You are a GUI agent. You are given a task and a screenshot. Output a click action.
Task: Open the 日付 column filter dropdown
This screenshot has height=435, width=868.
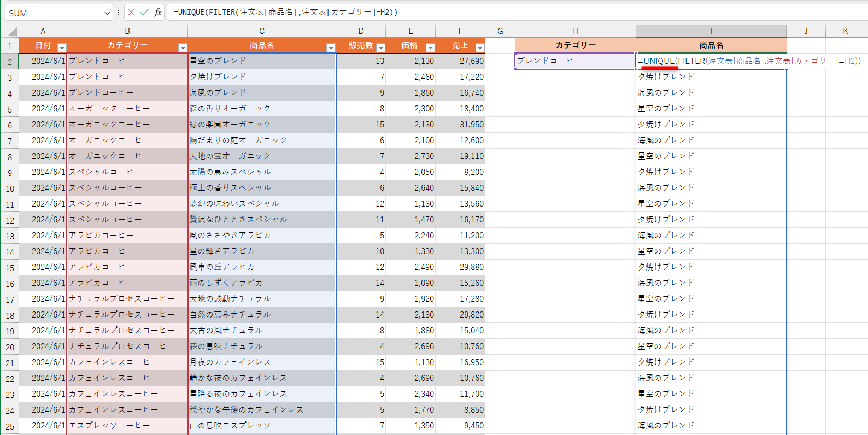62,48
